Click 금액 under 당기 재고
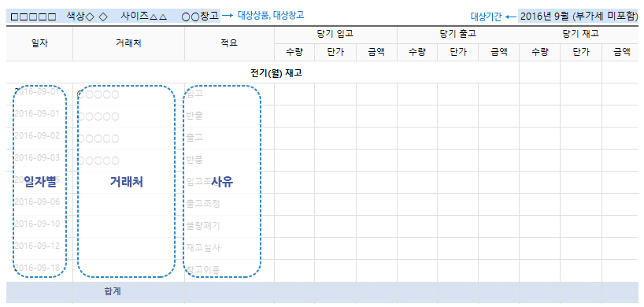Image resolution: width=644 pixels, height=307 pixels. [622, 52]
